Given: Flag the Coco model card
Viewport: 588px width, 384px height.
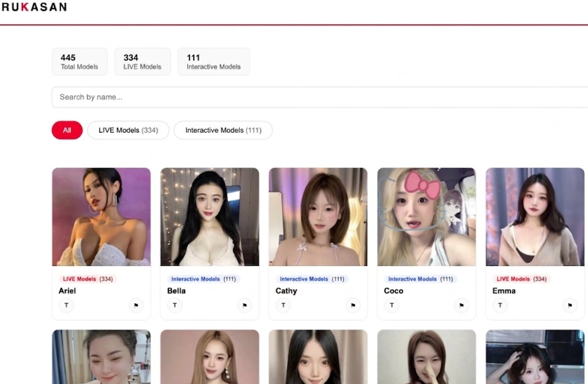Looking at the screenshot, I should tap(461, 305).
